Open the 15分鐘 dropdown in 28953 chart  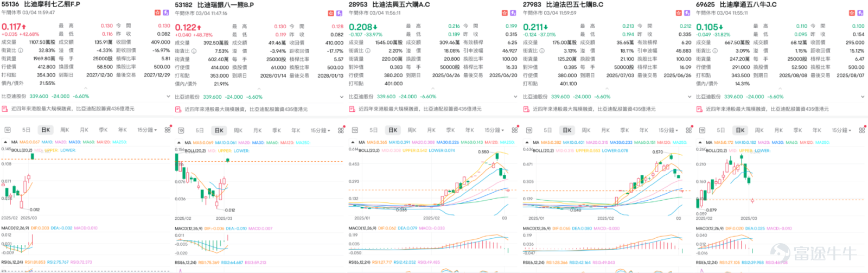point(494,130)
